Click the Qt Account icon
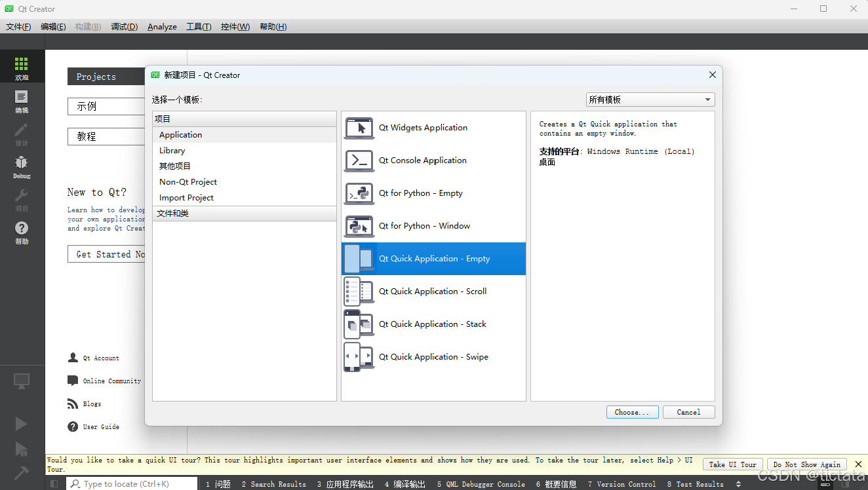The height and width of the screenshot is (490, 868). click(x=72, y=358)
